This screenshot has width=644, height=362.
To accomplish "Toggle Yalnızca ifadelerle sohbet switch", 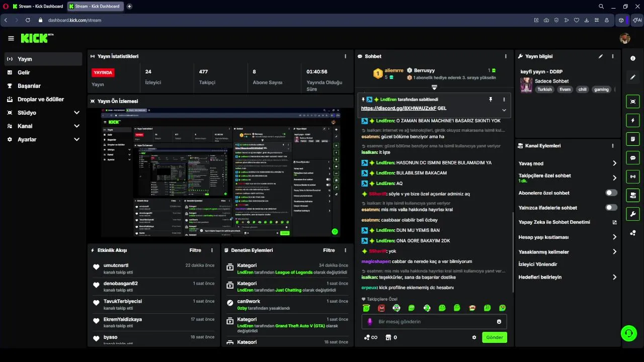I will [611, 208].
